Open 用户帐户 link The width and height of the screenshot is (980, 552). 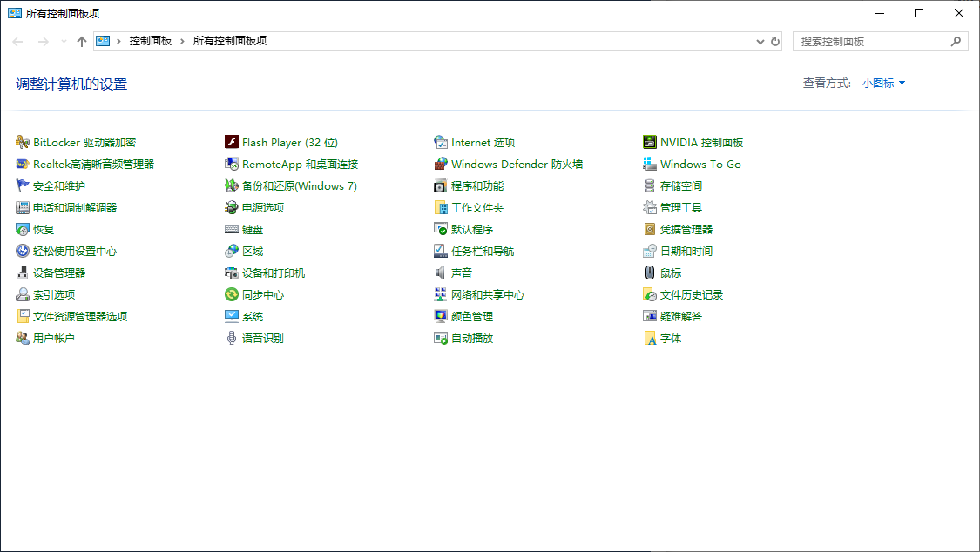click(x=54, y=339)
